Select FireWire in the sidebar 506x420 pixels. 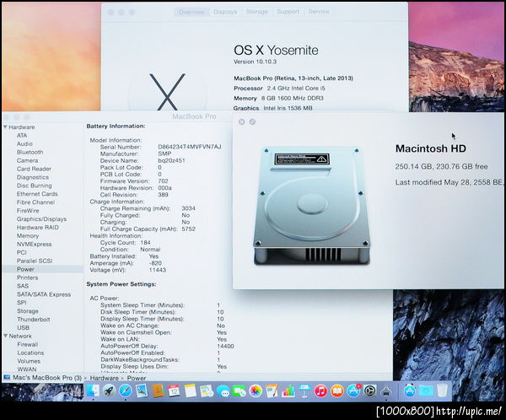tap(28, 211)
